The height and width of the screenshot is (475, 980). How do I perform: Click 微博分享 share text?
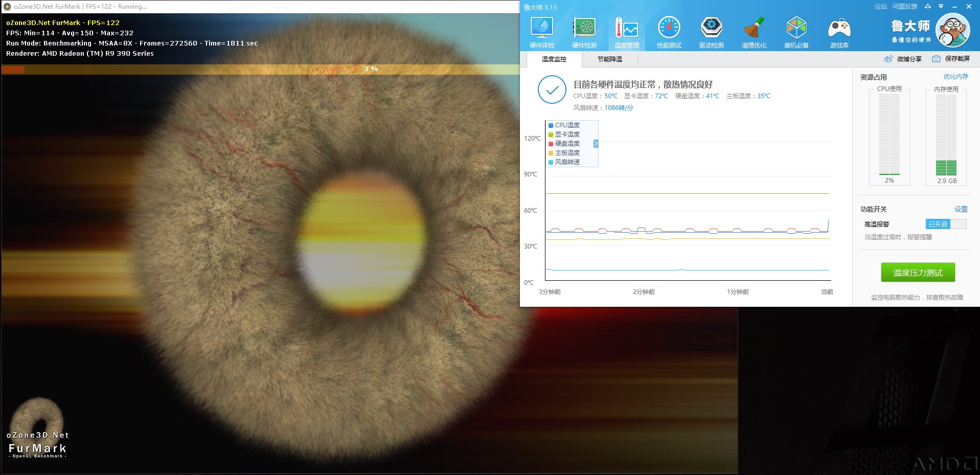pos(909,59)
